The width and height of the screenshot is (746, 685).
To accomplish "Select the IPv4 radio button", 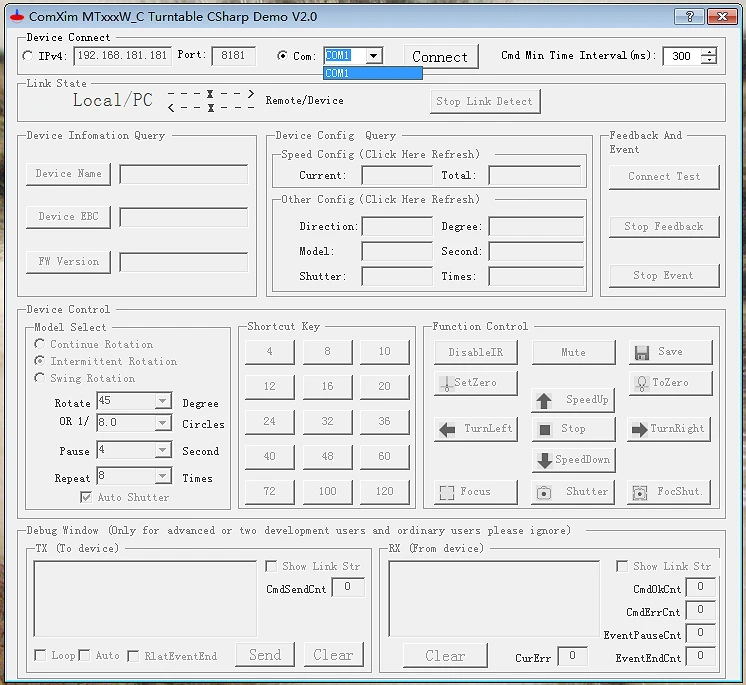I will tap(28, 56).
